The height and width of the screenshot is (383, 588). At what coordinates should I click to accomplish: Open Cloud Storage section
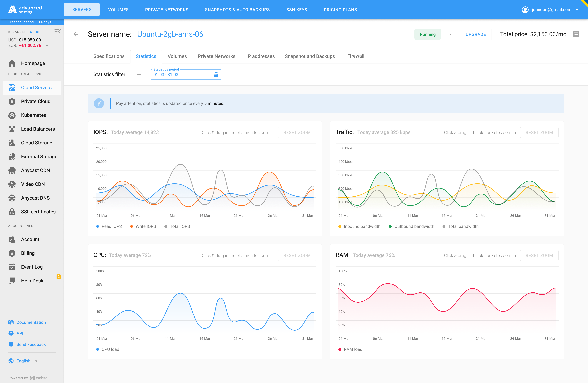32,143
